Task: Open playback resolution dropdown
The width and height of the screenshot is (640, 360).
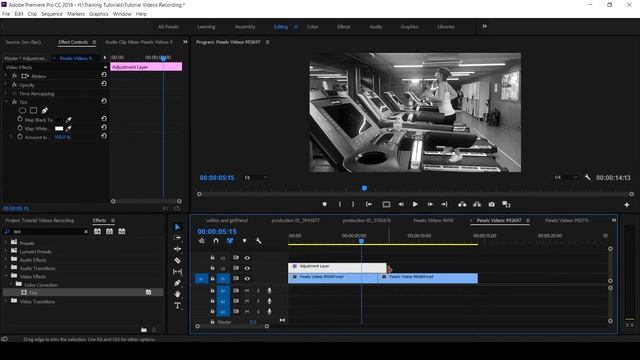Action: pos(567,178)
